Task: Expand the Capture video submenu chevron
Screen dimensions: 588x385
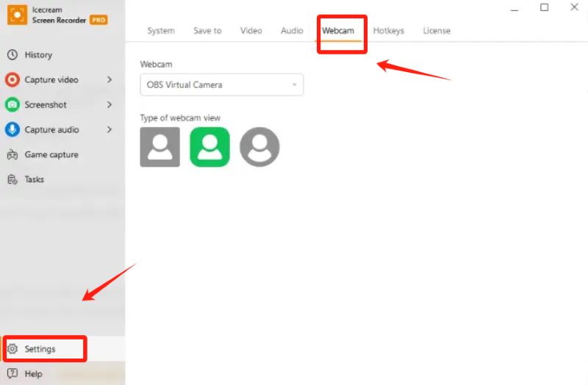Action: [109, 79]
